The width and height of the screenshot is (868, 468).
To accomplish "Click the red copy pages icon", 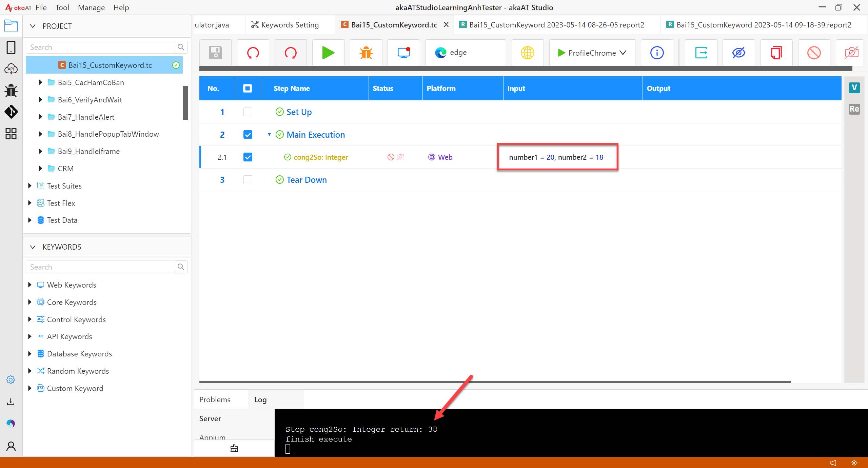I will (x=776, y=53).
